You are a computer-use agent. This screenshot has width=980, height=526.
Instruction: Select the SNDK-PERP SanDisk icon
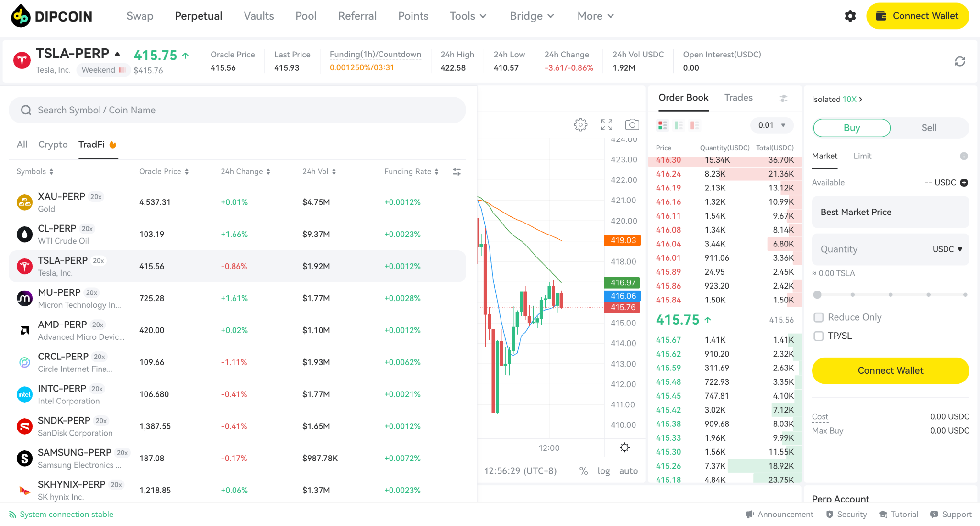pyautogui.click(x=24, y=426)
